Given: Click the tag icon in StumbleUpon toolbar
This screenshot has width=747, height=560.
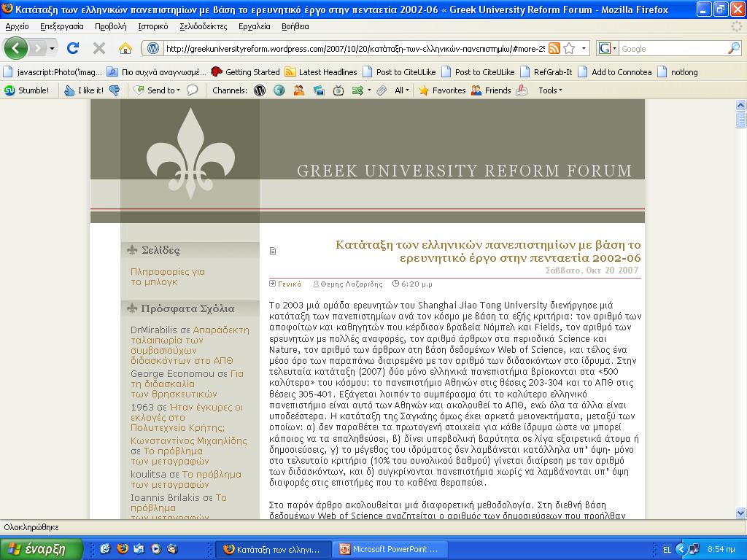Looking at the screenshot, I should pos(382,90).
